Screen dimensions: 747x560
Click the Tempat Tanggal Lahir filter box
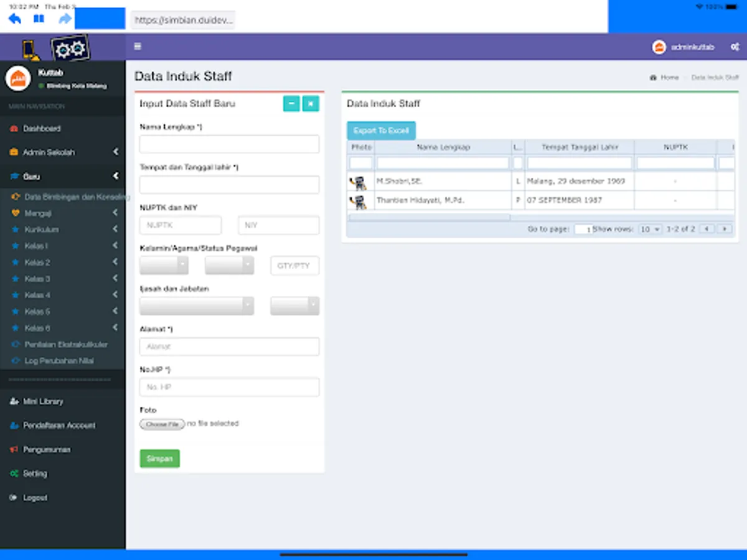click(x=580, y=163)
